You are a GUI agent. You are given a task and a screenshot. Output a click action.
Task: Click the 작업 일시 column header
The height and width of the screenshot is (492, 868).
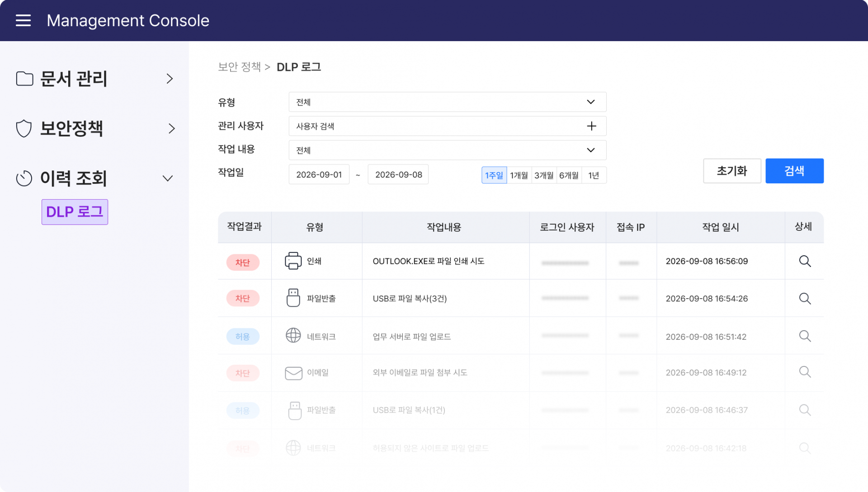coord(721,227)
